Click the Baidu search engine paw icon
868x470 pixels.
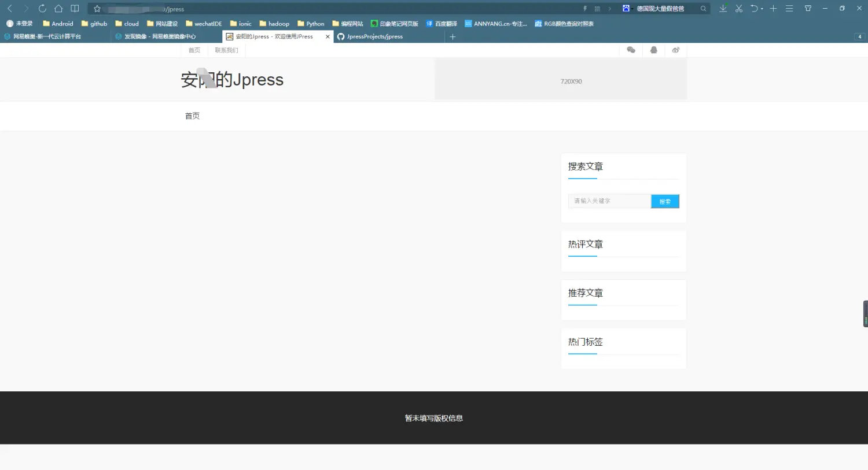click(x=626, y=9)
